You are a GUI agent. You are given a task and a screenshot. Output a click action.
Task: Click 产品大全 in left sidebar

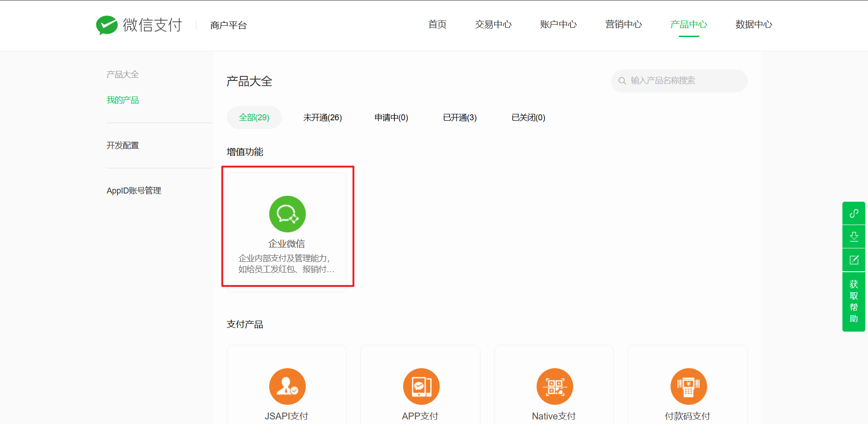click(122, 75)
